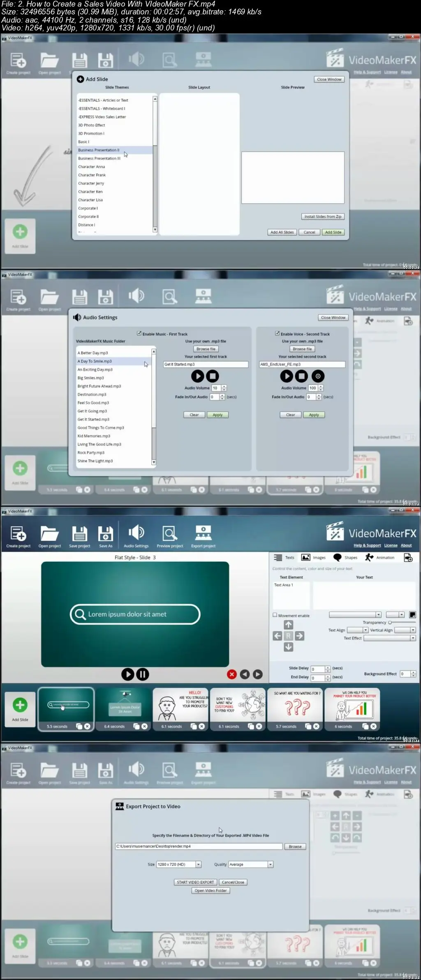Click Install Slides from Zip button
The width and height of the screenshot is (421, 980).
pyautogui.click(x=323, y=216)
